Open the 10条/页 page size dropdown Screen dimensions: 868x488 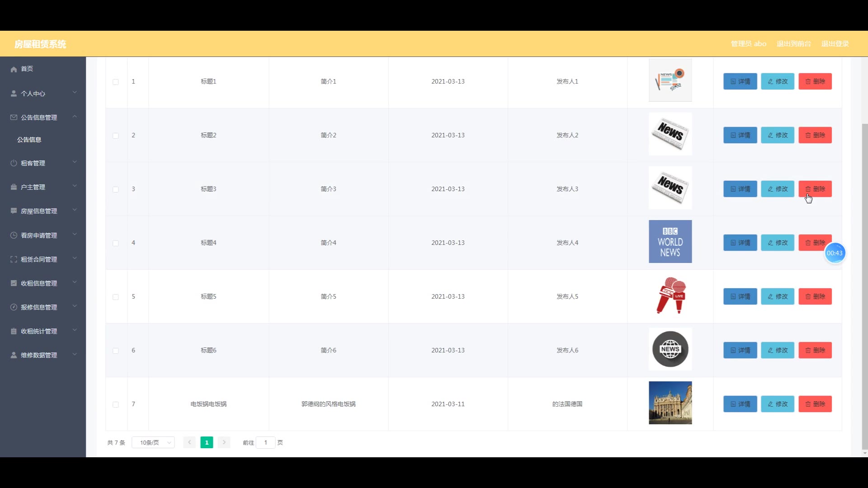pyautogui.click(x=153, y=442)
